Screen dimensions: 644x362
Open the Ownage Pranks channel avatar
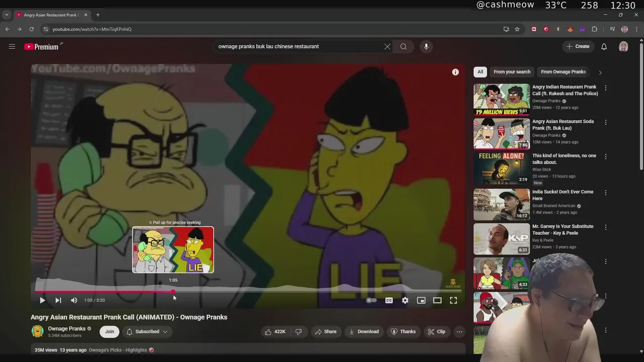[37, 331]
